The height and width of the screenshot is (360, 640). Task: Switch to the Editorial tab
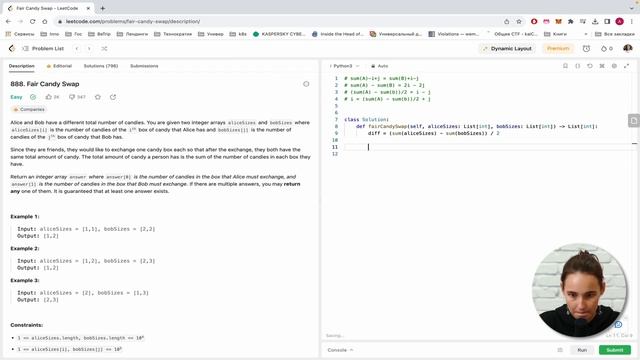(59, 66)
